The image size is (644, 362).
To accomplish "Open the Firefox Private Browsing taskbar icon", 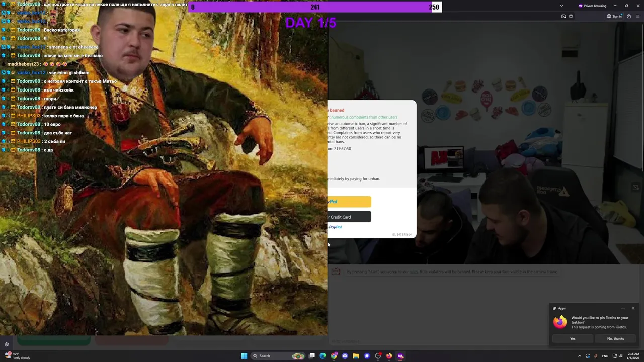I will 400,356.
